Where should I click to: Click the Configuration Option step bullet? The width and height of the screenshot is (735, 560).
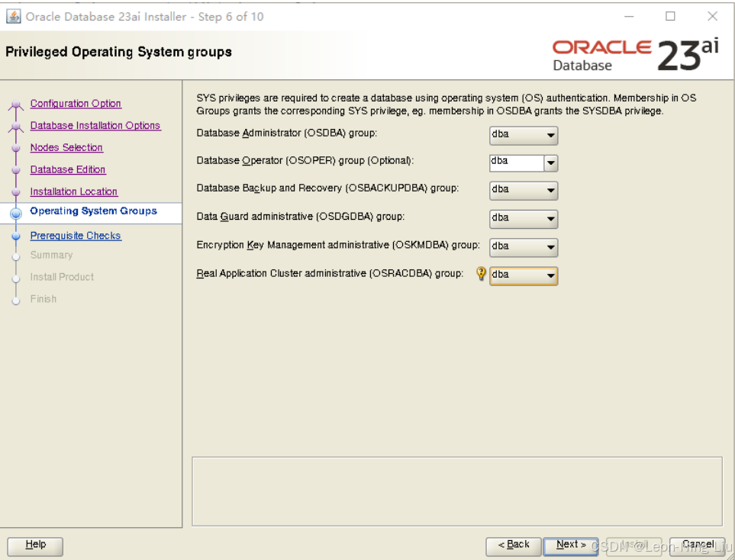click(x=16, y=105)
